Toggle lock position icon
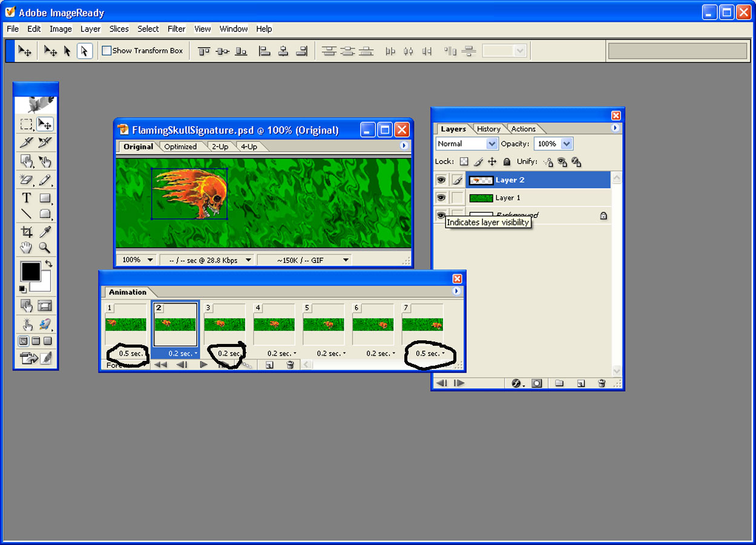 point(492,162)
